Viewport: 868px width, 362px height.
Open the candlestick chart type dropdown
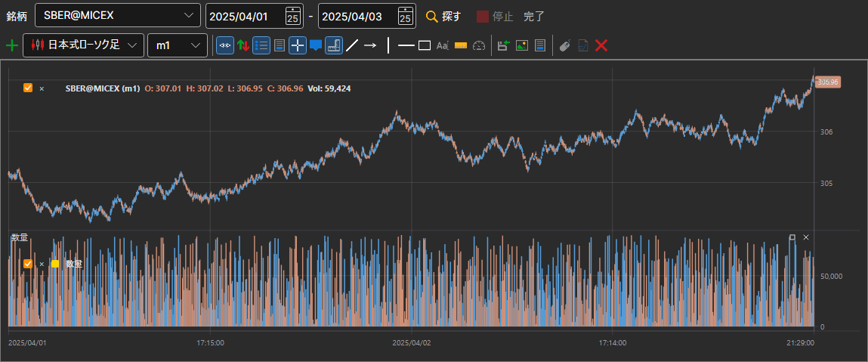pyautogui.click(x=84, y=45)
